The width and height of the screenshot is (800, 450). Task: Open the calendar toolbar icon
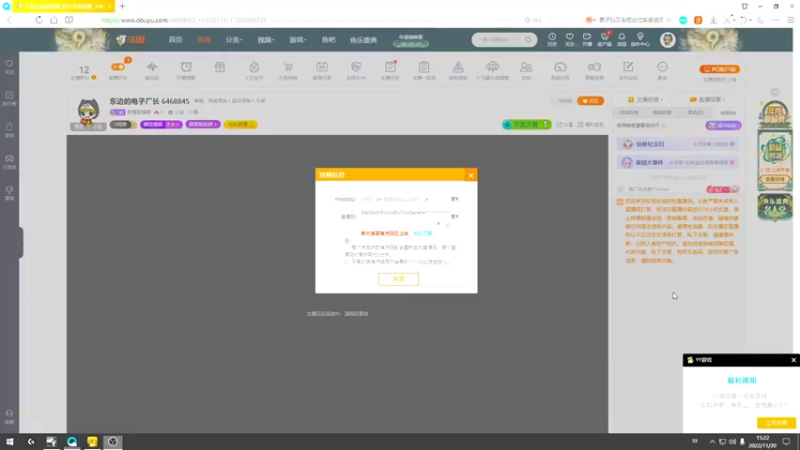pos(322,67)
